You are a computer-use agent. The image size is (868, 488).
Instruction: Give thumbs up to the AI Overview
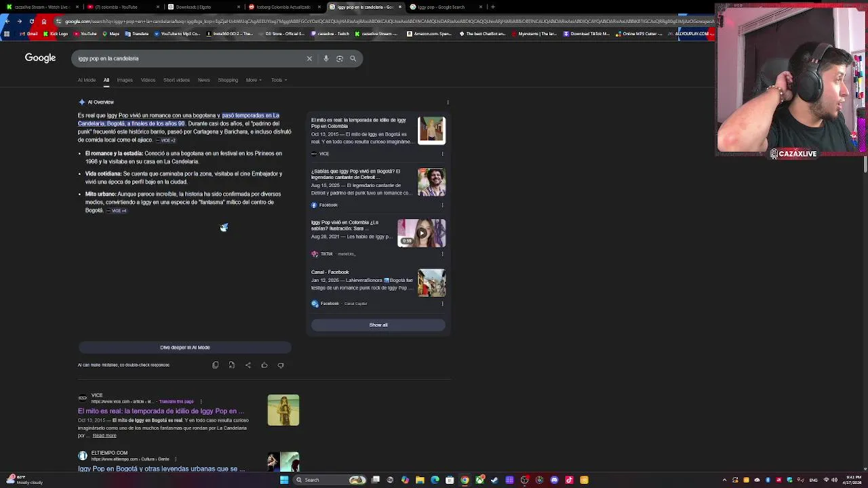point(264,365)
